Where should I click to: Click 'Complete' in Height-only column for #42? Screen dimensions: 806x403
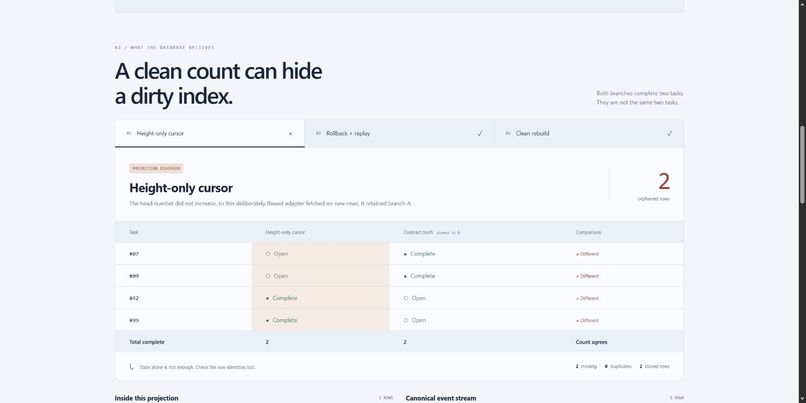tap(282, 298)
